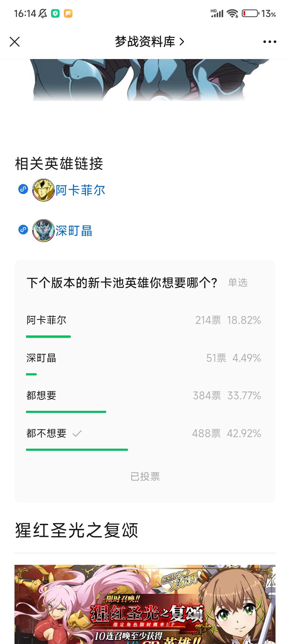Tap the 猩红圣光之复颂 banner image

coord(145,604)
